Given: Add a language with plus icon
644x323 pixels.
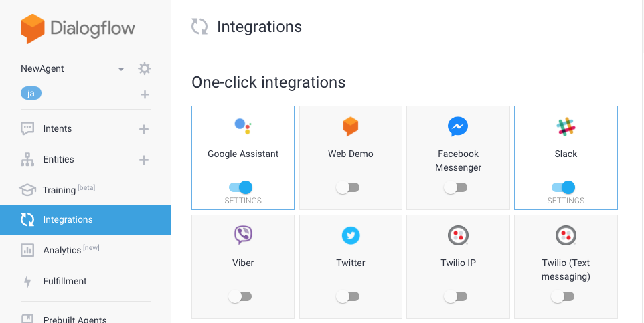Looking at the screenshot, I should coord(145,95).
